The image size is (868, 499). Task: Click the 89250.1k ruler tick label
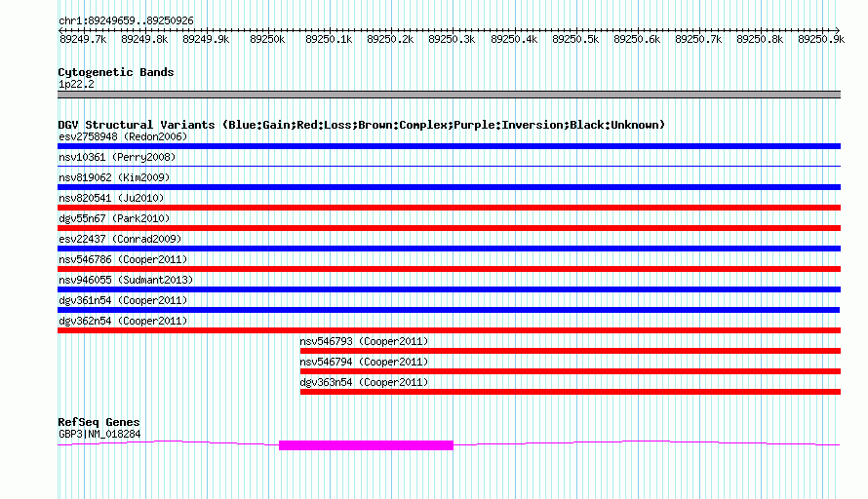coord(329,39)
